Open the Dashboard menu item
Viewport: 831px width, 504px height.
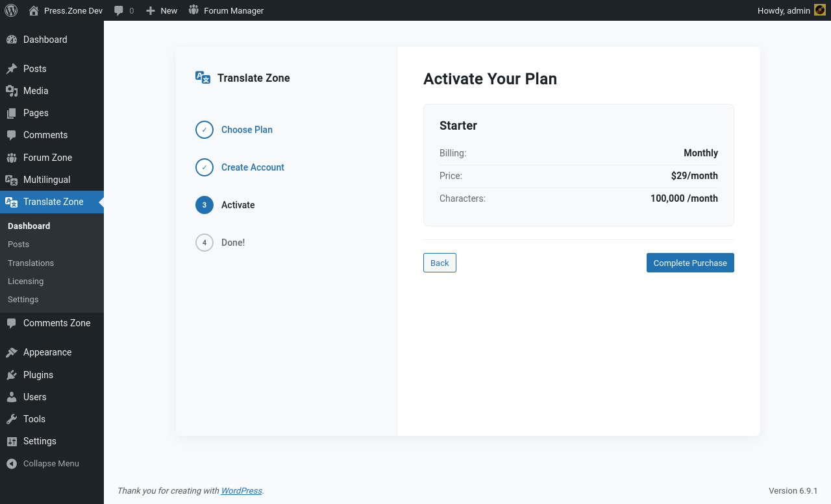coord(52,40)
